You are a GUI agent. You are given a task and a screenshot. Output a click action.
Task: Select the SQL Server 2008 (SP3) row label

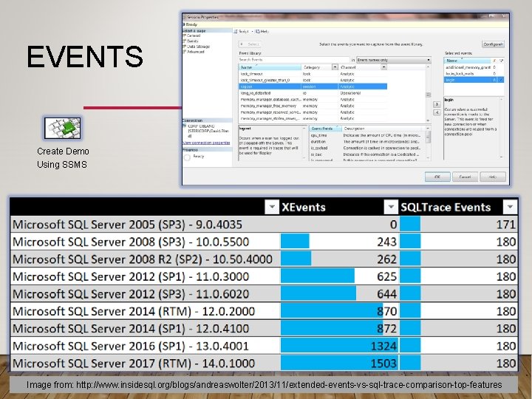coord(131,242)
